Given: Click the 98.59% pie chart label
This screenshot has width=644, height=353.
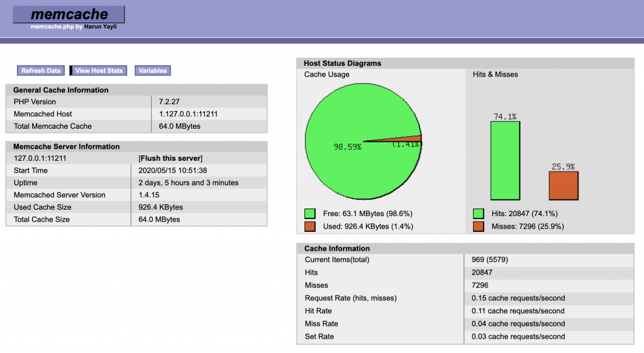Looking at the screenshot, I should coord(347,147).
